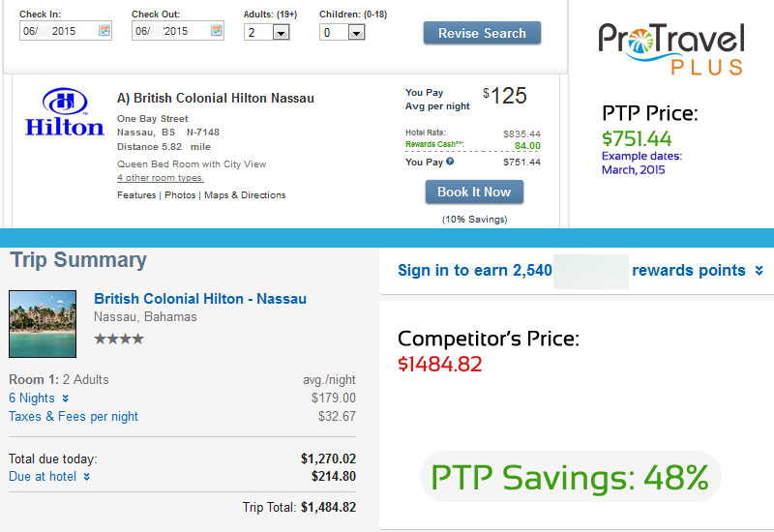Open the hotel Features link
774x532 pixels.
[x=136, y=195]
